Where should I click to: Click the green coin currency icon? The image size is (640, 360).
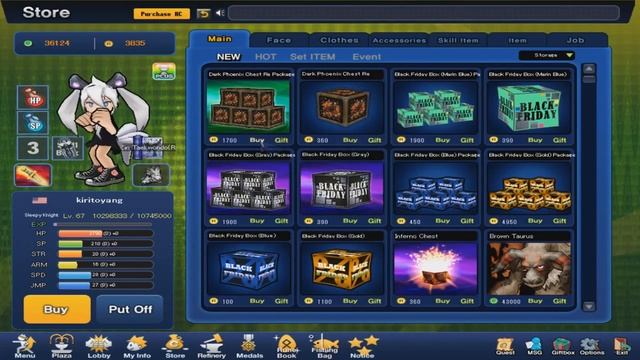coord(28,43)
